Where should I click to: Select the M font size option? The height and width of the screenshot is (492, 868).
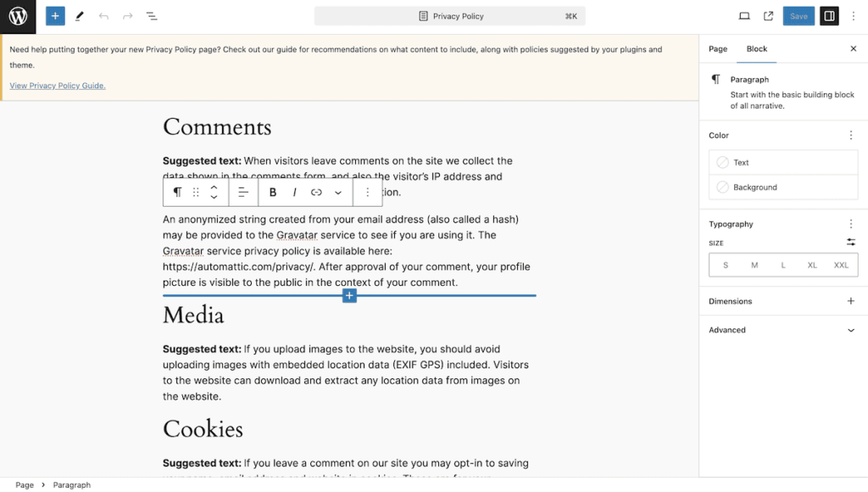click(x=754, y=266)
